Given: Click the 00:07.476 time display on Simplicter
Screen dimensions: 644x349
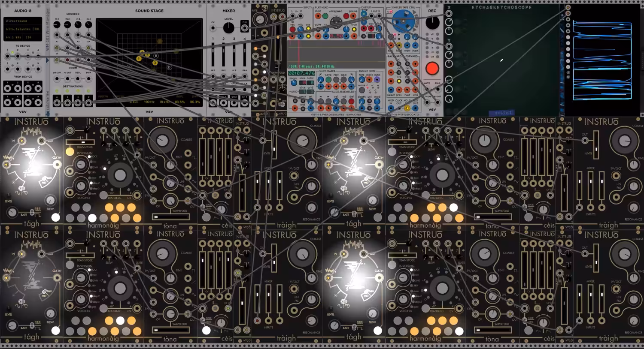Looking at the screenshot, I should coord(301,73).
